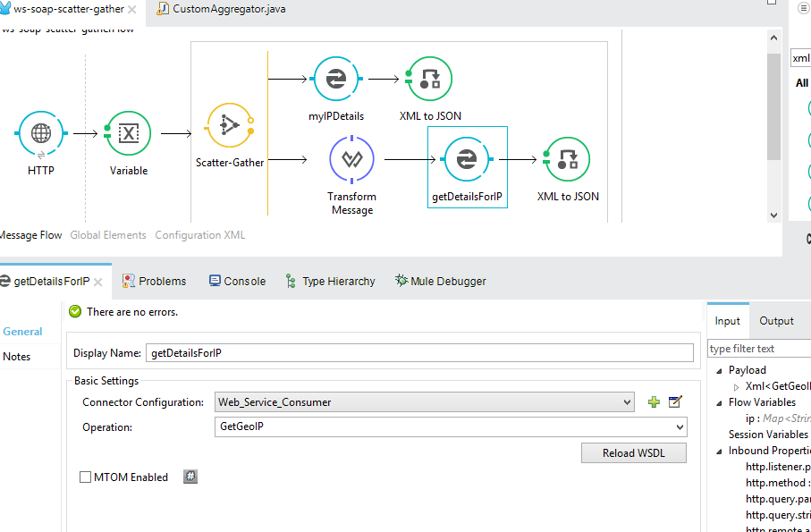This screenshot has height=532, width=811.
Task: Click the Variable node in flow
Action: [129, 134]
